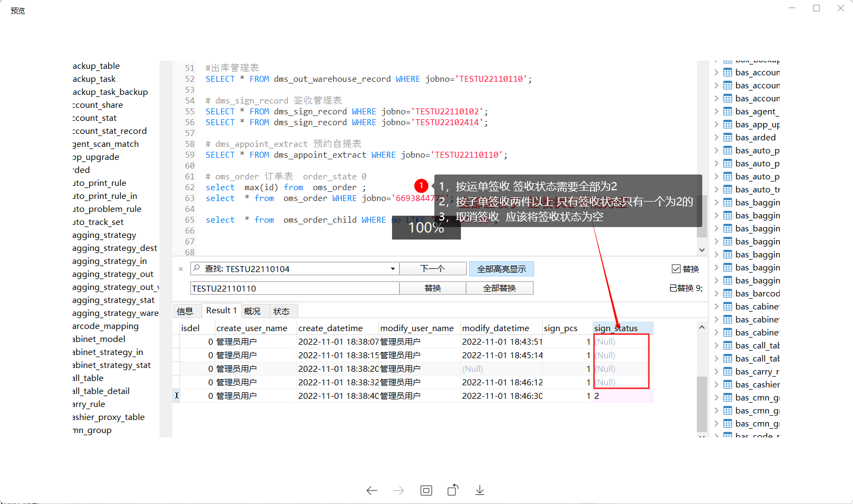
Task: Go to the previous image in preview
Action: click(371, 490)
